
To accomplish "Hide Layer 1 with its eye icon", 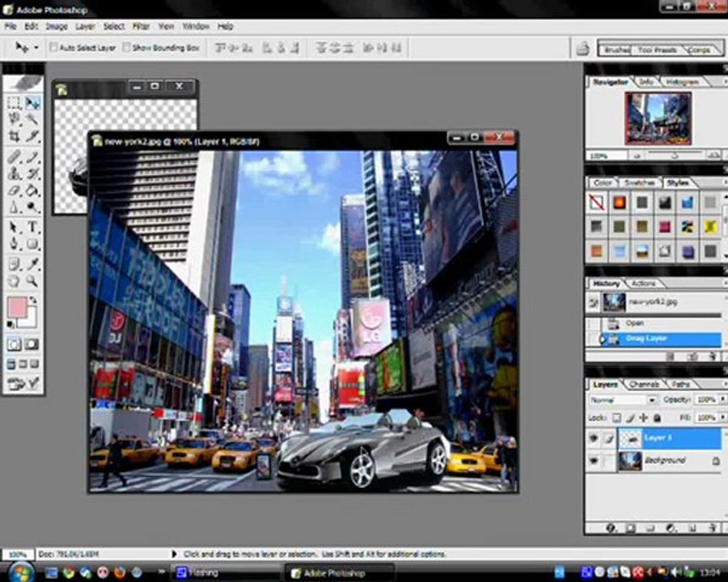I will point(594,437).
